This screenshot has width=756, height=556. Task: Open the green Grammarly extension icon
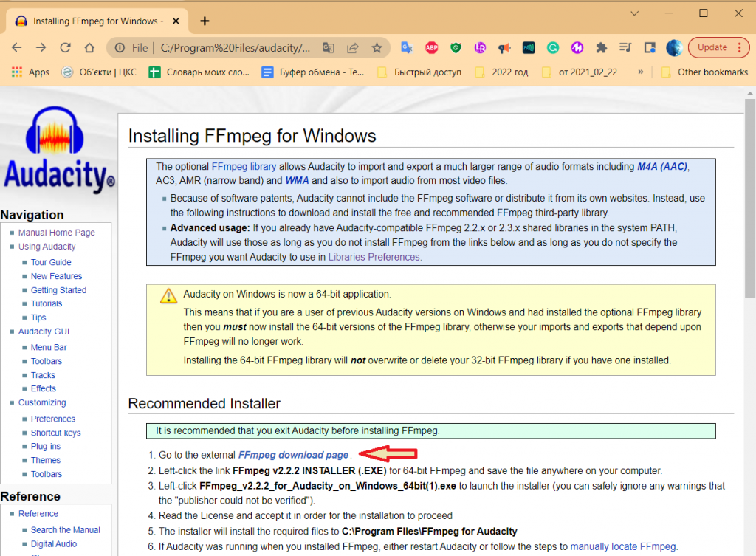tap(552, 47)
